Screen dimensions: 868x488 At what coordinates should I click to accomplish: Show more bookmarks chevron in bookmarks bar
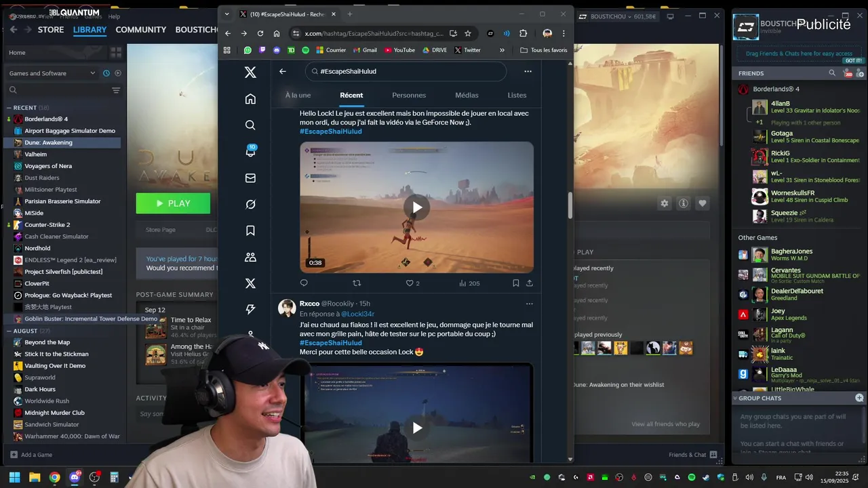coord(502,50)
